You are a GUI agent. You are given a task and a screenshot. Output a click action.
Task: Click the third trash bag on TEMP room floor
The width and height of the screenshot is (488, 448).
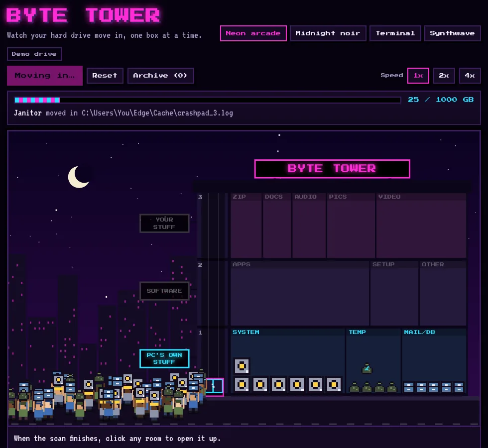379,387
